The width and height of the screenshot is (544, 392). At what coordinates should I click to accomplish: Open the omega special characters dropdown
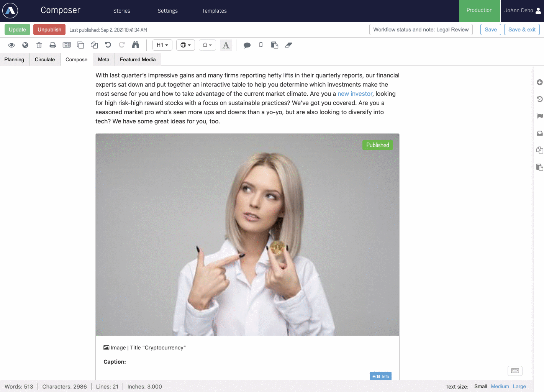[207, 45]
